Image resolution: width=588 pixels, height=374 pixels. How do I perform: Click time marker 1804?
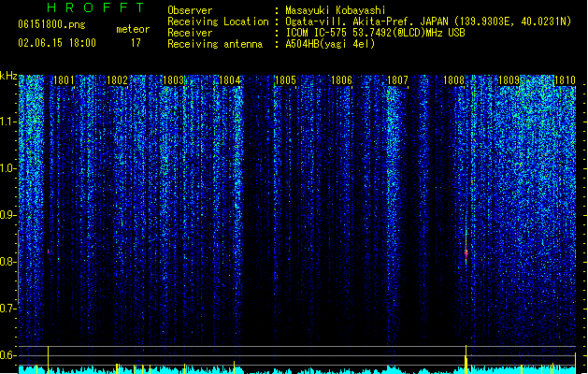pos(230,80)
